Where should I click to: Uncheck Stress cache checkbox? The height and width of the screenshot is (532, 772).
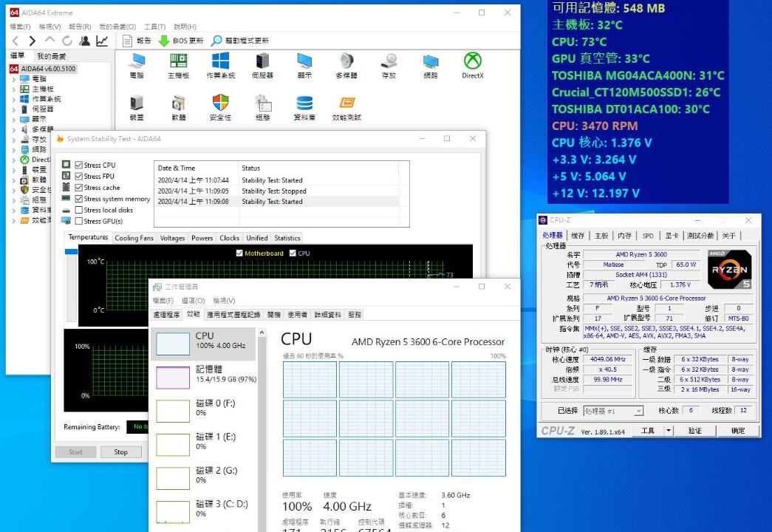(x=78, y=188)
